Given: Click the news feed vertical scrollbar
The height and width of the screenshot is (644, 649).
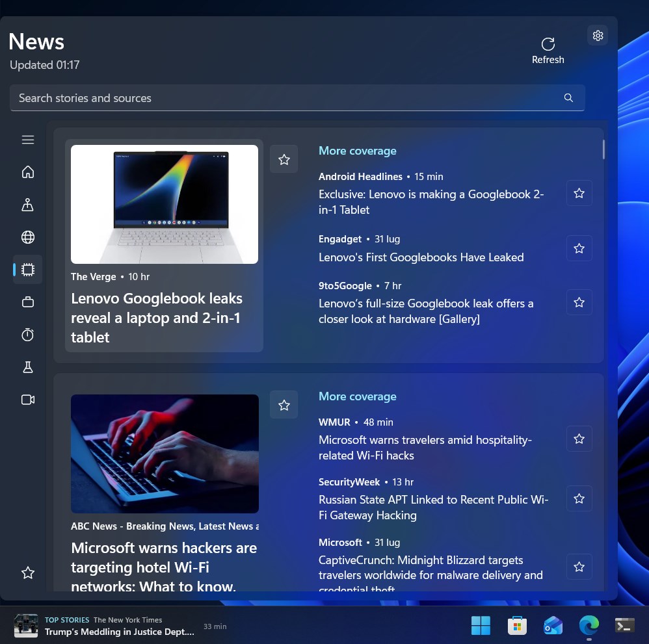Looking at the screenshot, I should coord(603,149).
